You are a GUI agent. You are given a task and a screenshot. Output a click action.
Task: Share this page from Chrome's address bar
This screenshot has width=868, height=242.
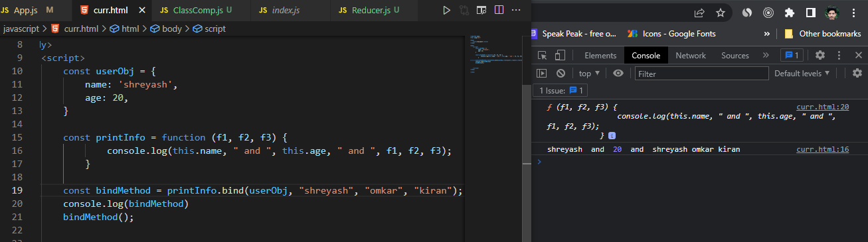tap(699, 13)
